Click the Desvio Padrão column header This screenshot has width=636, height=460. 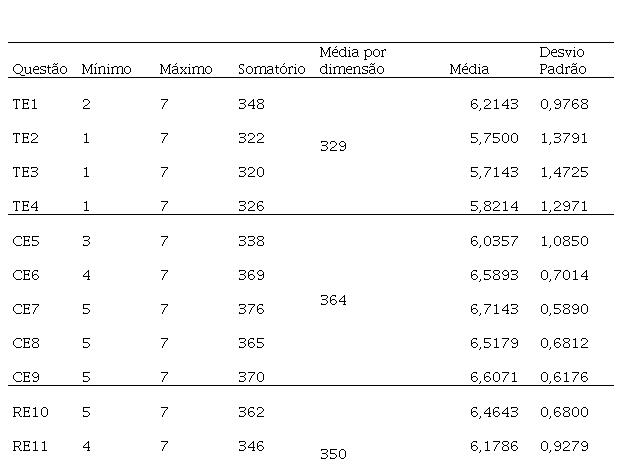(563, 61)
